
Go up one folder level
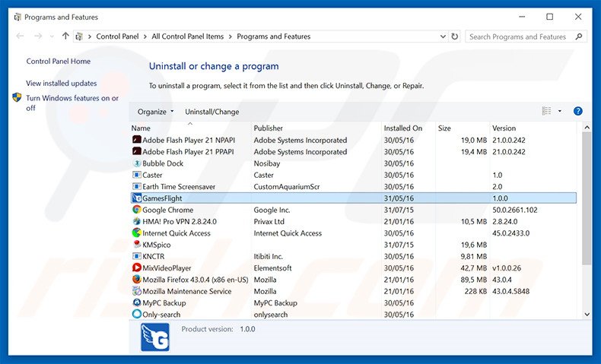pos(65,36)
